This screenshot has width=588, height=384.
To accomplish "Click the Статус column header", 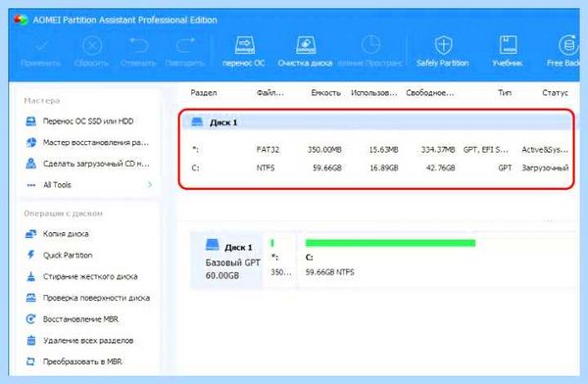I will click(555, 93).
